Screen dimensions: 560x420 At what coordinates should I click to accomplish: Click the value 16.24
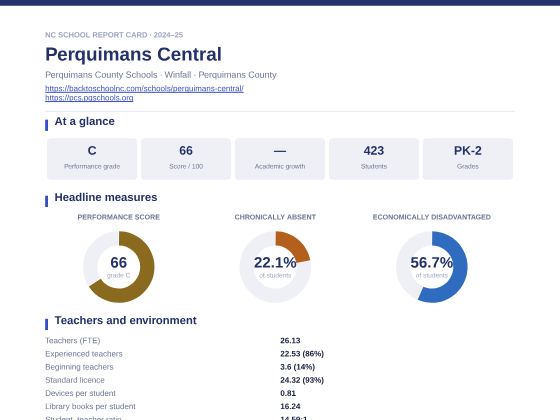[290, 407]
